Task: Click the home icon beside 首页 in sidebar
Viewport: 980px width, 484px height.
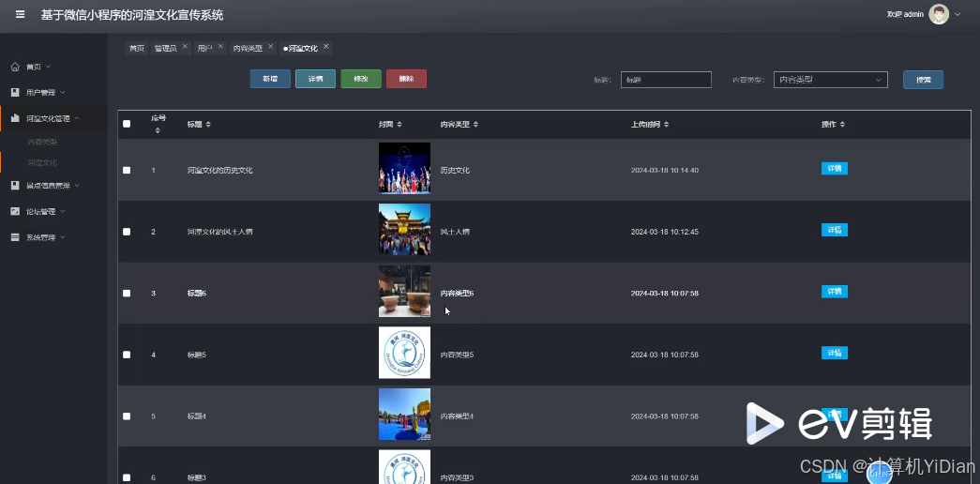Action: (15, 67)
